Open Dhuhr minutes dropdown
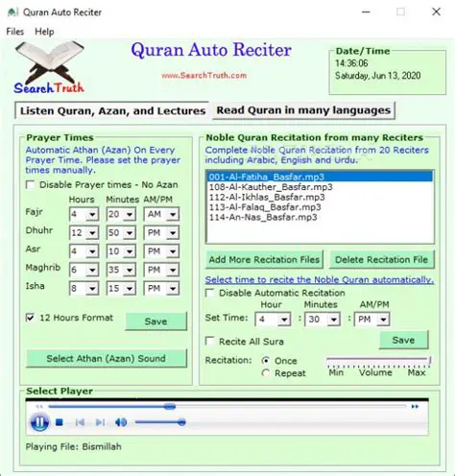Viewport: 455px width, 476px height. [130, 233]
